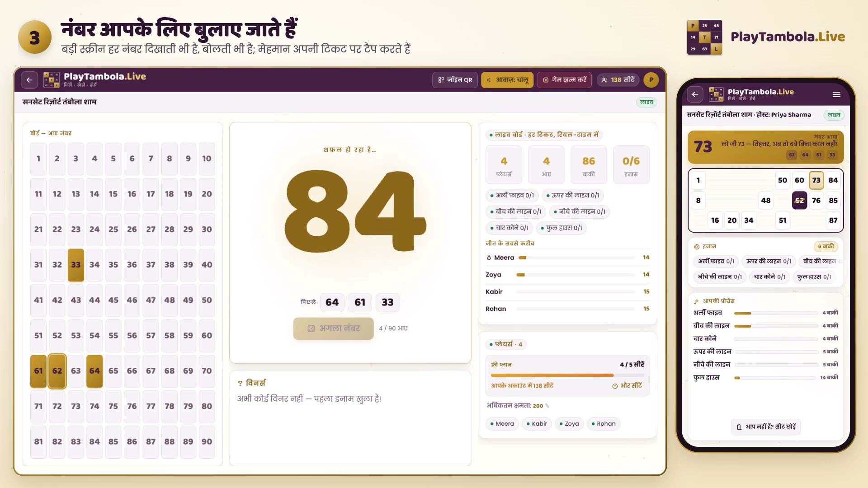Go back using the desktop header arrow
This screenshot has height=488, width=868.
[29, 80]
